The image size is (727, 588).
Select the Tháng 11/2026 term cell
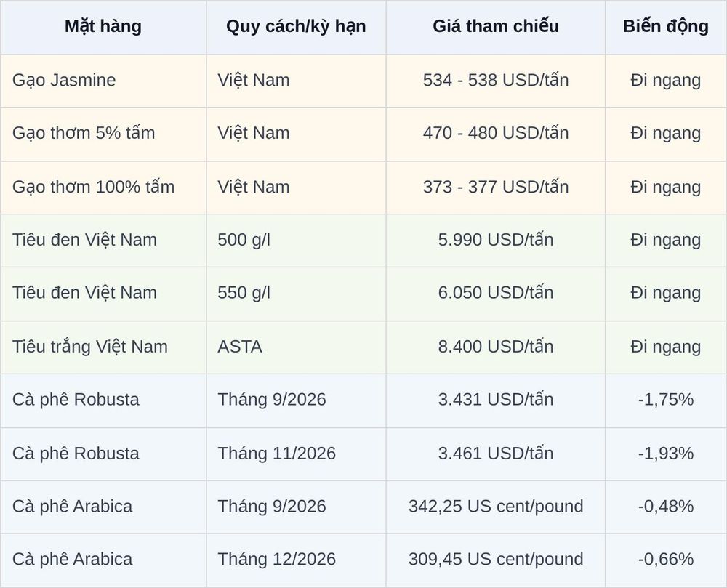[297, 454]
